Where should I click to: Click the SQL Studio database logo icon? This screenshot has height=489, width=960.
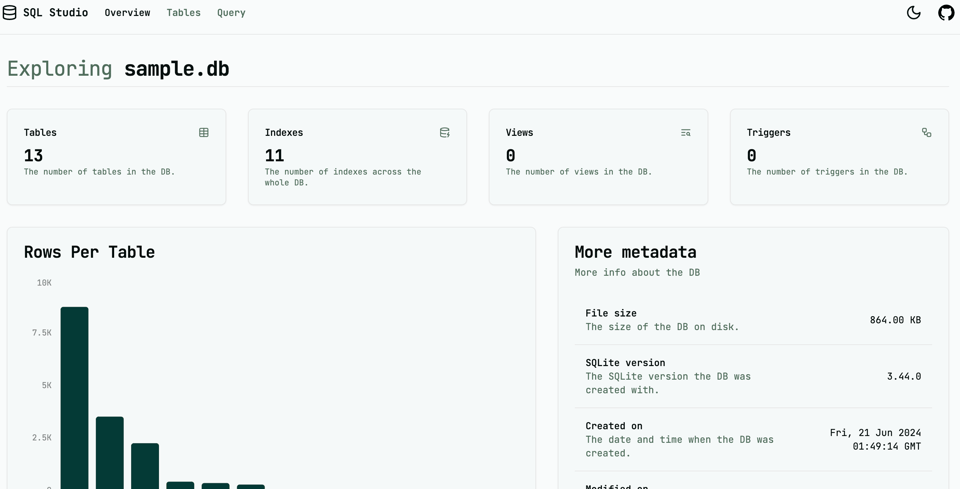point(10,13)
